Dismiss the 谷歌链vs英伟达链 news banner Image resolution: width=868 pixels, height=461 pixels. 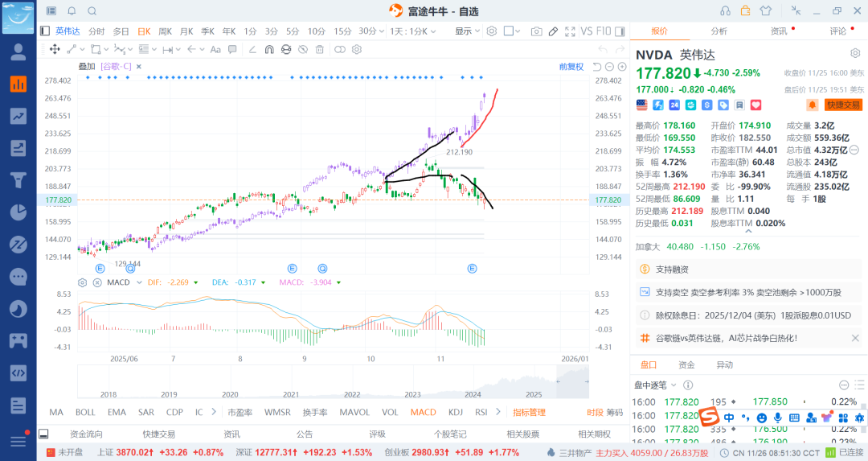[x=855, y=338]
